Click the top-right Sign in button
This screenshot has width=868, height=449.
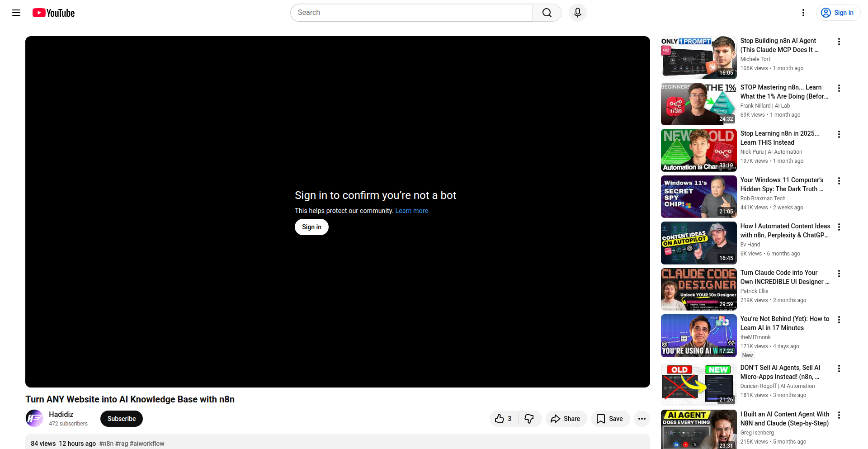(838, 13)
